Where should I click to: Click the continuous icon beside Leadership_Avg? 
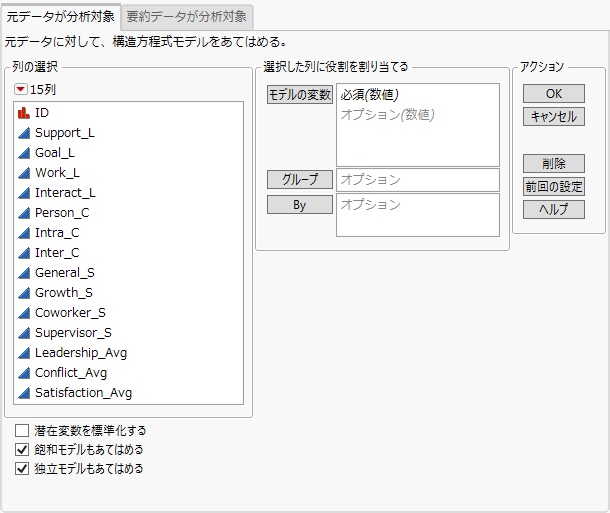click(24, 353)
